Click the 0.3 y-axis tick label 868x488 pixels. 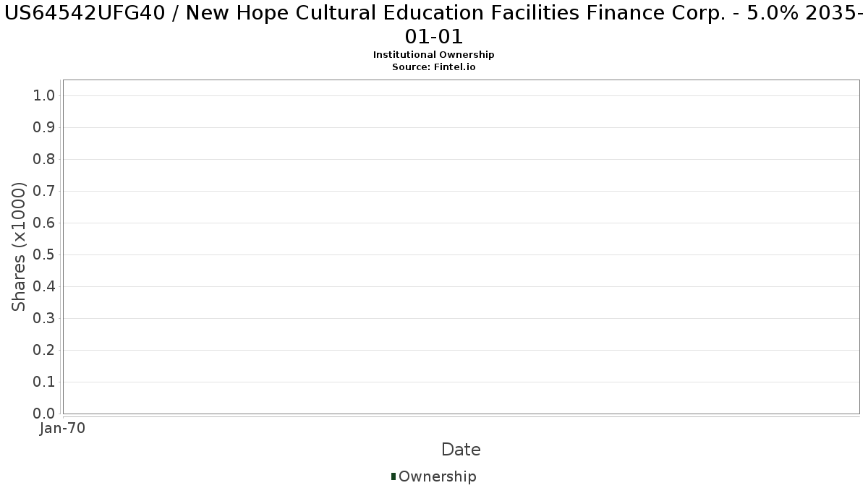(45, 319)
